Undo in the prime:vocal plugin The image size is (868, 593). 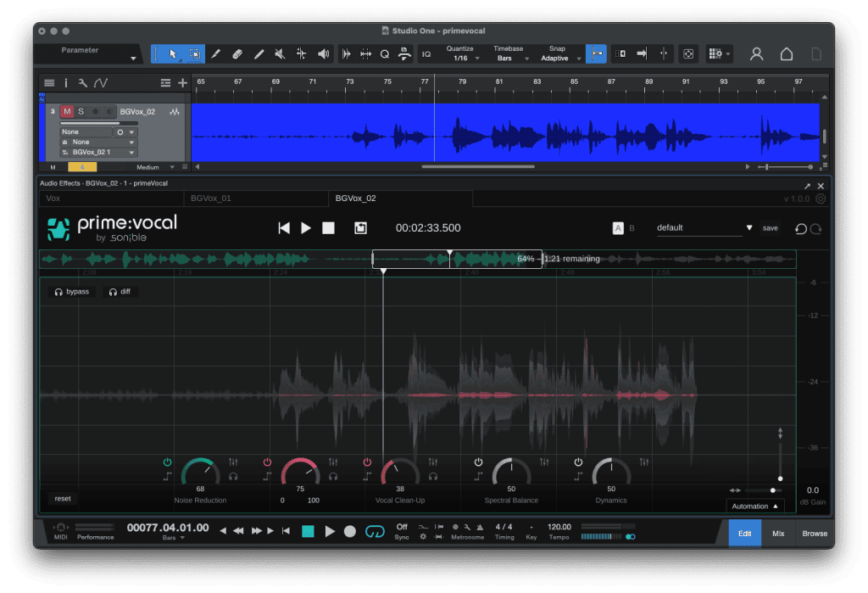[800, 228]
